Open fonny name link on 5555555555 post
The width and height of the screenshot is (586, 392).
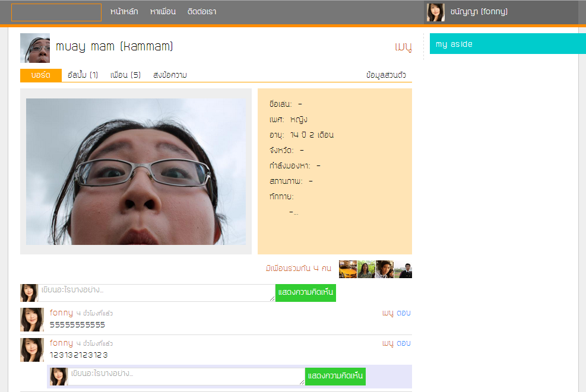(x=61, y=313)
